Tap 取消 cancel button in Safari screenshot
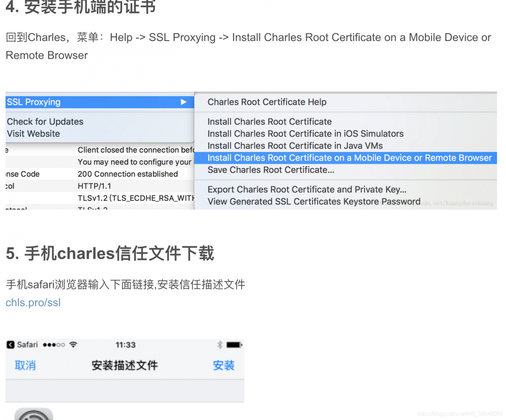The image size is (506, 420). (x=25, y=365)
